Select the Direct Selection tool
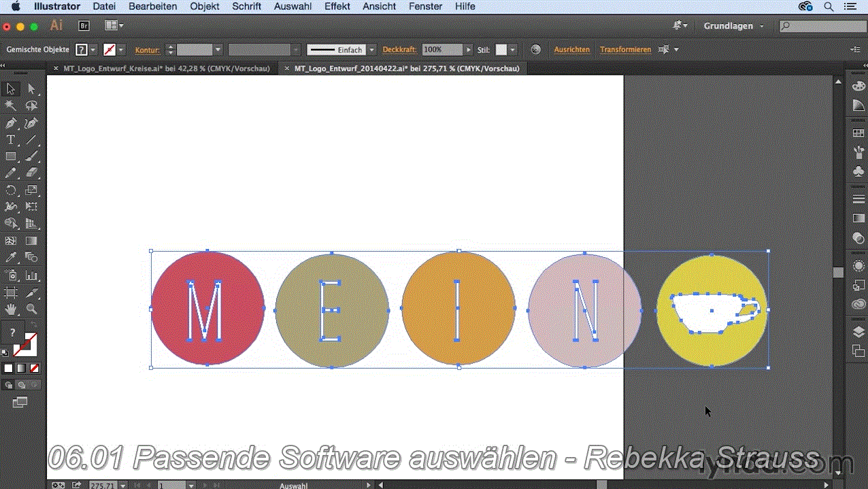Viewport: 868px width, 489px height. pos(31,89)
